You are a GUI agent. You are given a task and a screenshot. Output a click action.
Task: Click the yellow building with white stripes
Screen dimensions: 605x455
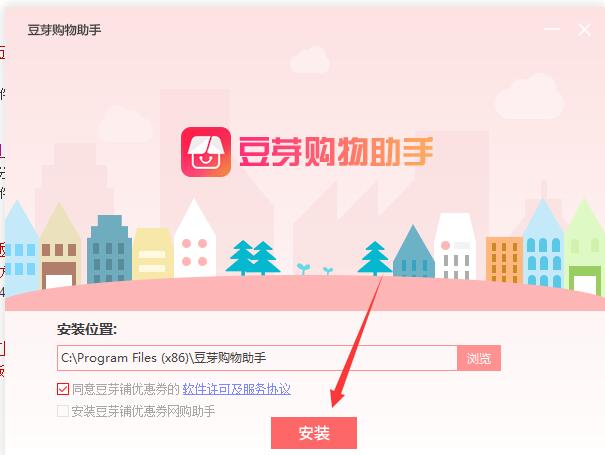click(152, 254)
